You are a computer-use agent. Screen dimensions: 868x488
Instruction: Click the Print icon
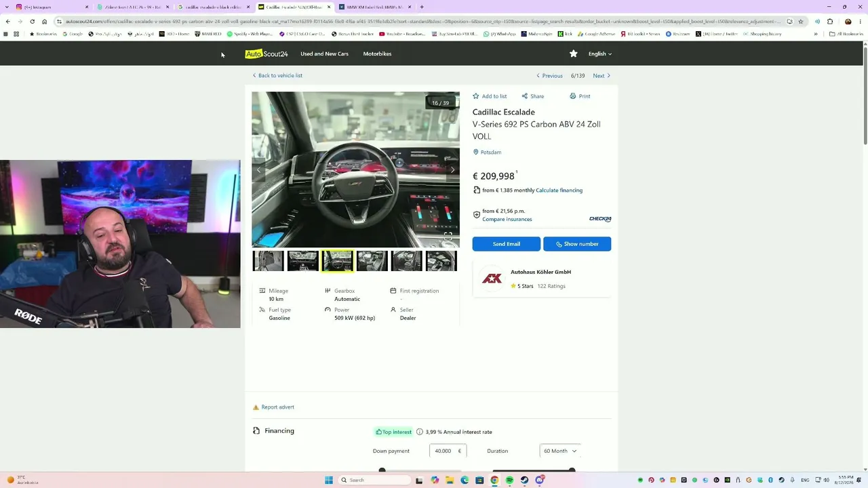tap(572, 96)
